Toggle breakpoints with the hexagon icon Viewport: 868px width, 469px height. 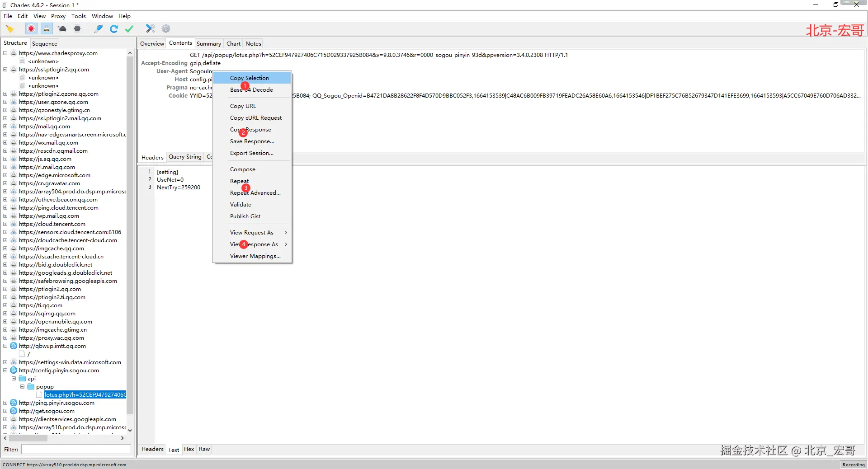77,29
